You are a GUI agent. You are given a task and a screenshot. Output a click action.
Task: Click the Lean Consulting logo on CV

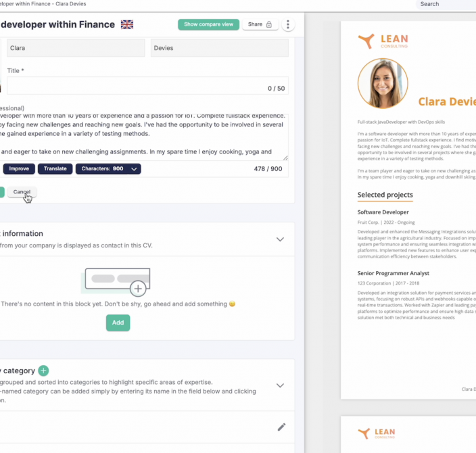[383, 41]
